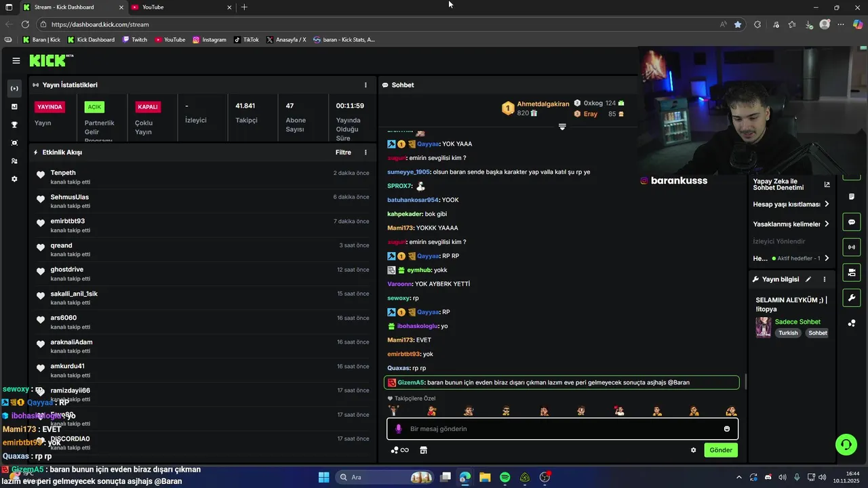Open the emoji picker in chat input
Image resolution: width=868 pixels, height=488 pixels.
click(727, 429)
